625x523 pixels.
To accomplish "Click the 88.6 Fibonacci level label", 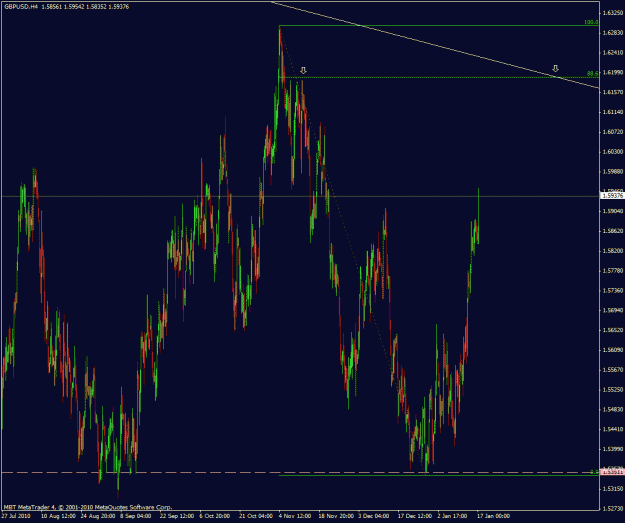I will 592,74.
